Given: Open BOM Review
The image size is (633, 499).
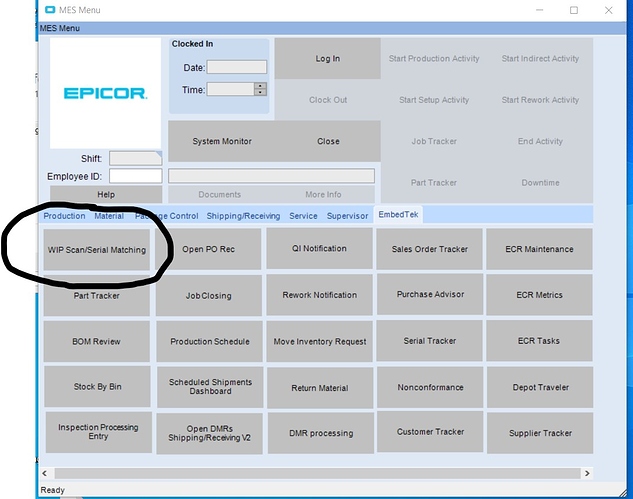Looking at the screenshot, I should click(96, 342).
